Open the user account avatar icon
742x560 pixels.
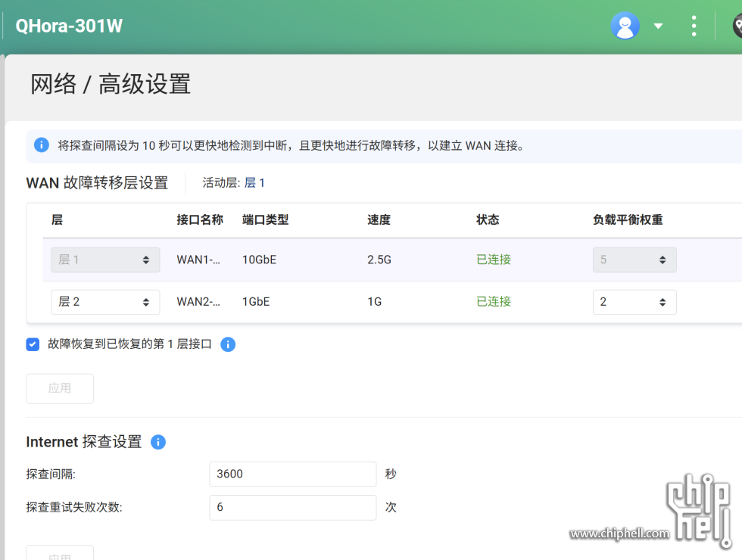click(x=625, y=26)
